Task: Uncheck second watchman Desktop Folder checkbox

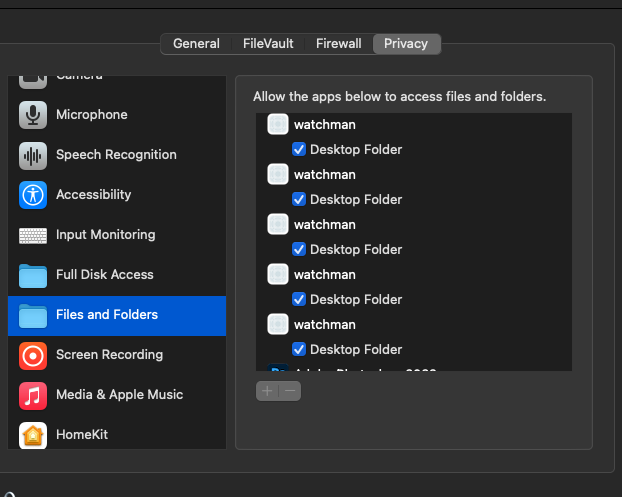Action: point(299,199)
